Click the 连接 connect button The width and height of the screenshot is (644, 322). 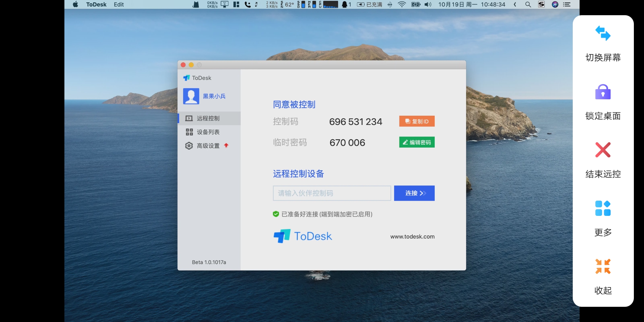pyautogui.click(x=414, y=193)
